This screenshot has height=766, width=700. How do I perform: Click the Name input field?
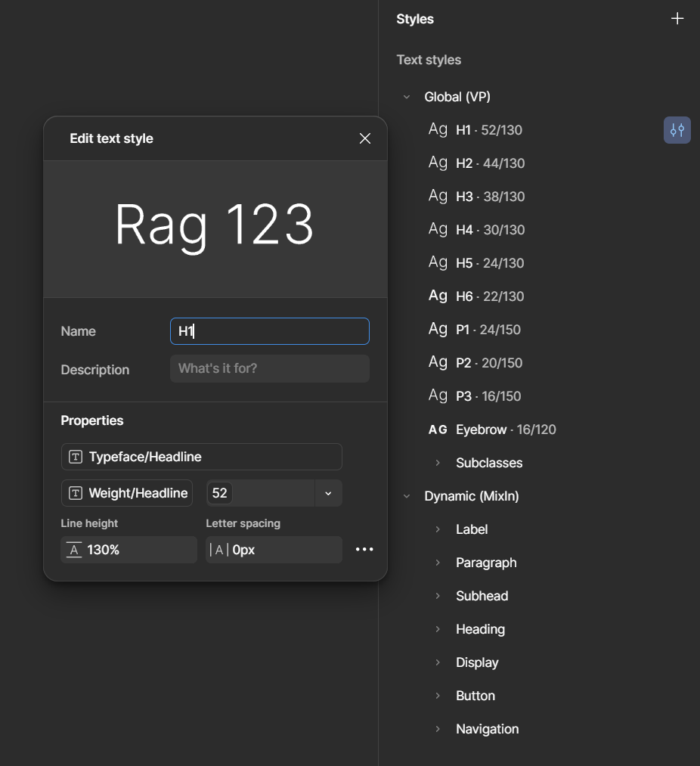click(270, 331)
